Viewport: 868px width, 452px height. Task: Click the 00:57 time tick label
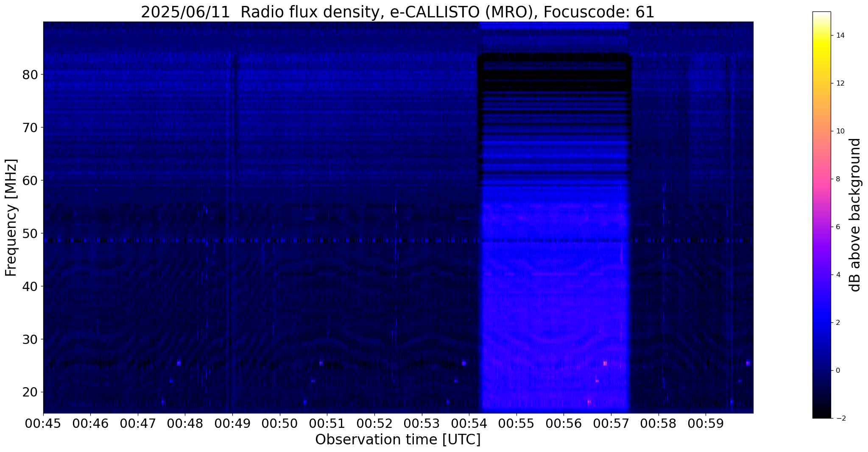611,424
